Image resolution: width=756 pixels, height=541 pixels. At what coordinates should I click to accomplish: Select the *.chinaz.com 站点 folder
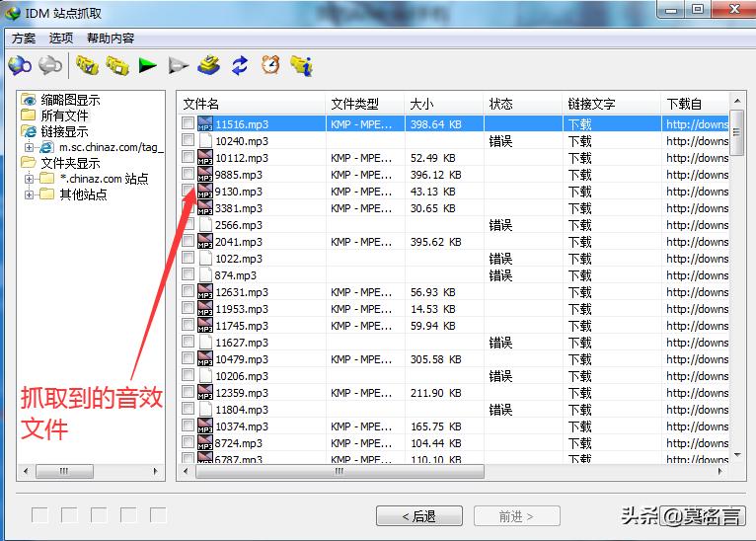coord(105,179)
